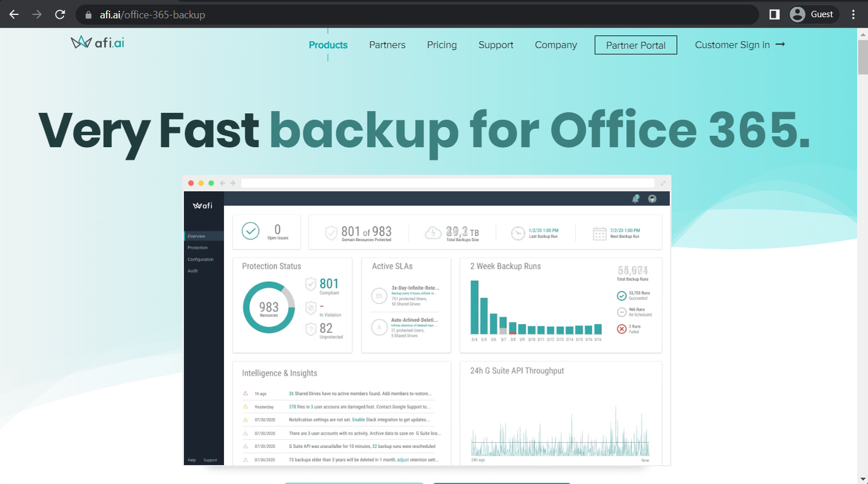Click the Customer Sign in link
This screenshot has height=484, width=868.
point(733,45)
